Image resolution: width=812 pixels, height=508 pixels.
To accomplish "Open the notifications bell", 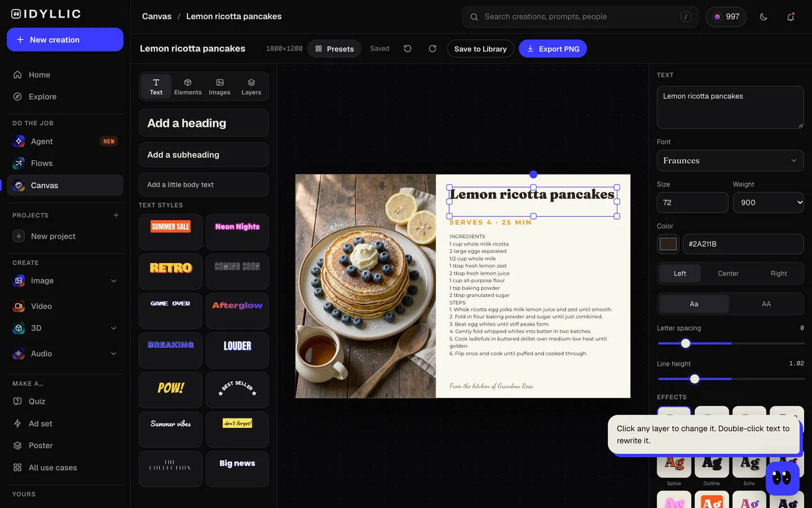I will pyautogui.click(x=791, y=17).
